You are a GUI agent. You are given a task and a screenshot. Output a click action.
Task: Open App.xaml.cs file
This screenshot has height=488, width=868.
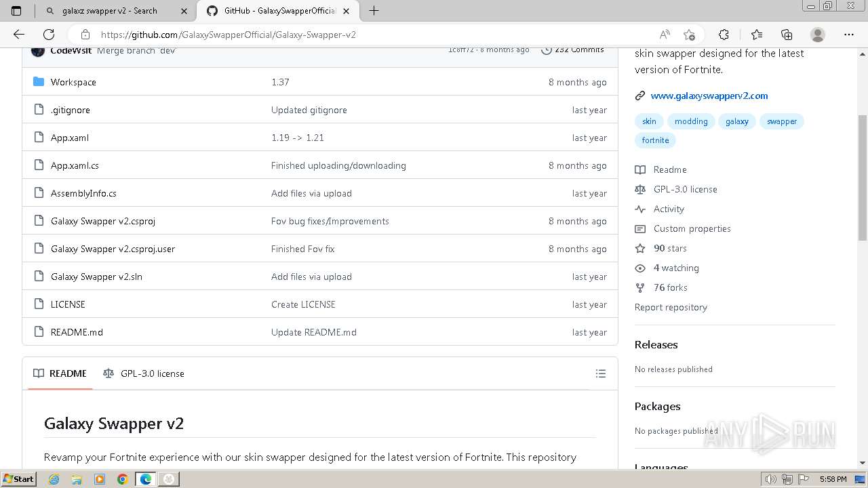[75, 165]
